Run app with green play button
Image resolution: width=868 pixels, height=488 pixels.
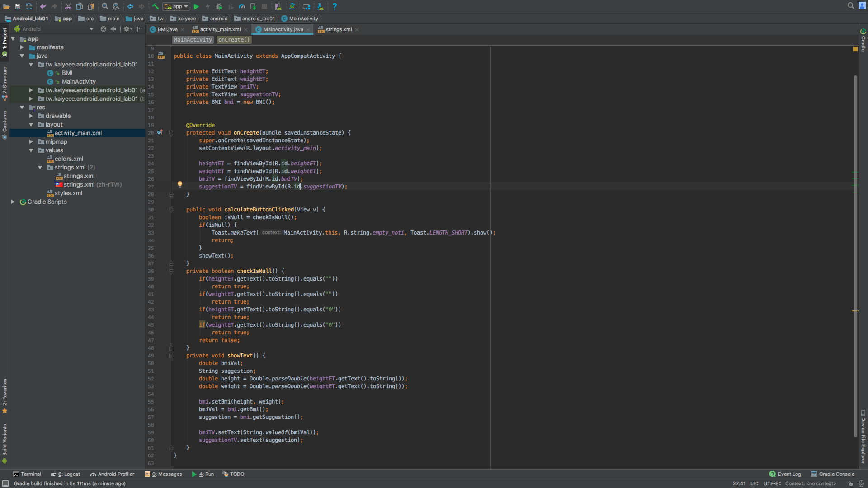tap(196, 6)
